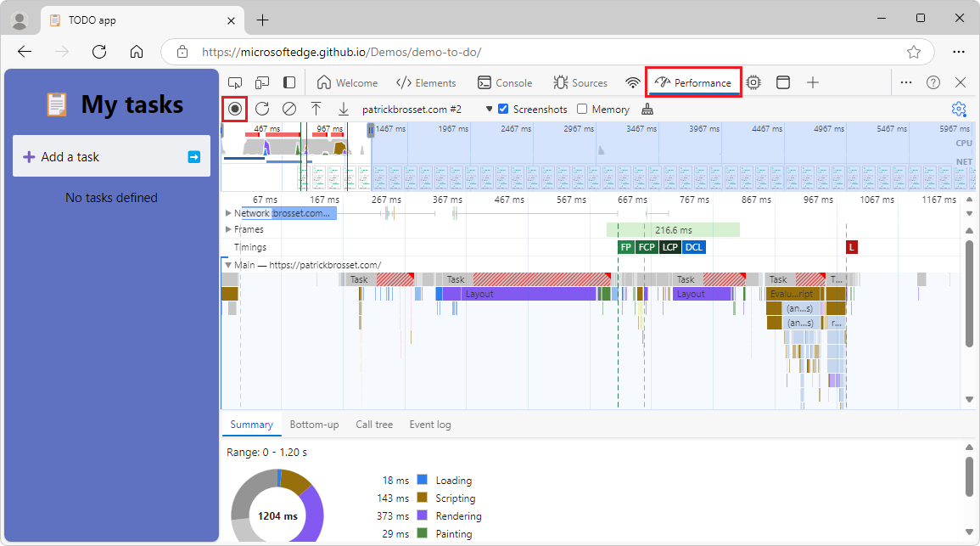980x546 pixels.
Task: Switch to the Bottom-up tab
Action: coord(315,424)
